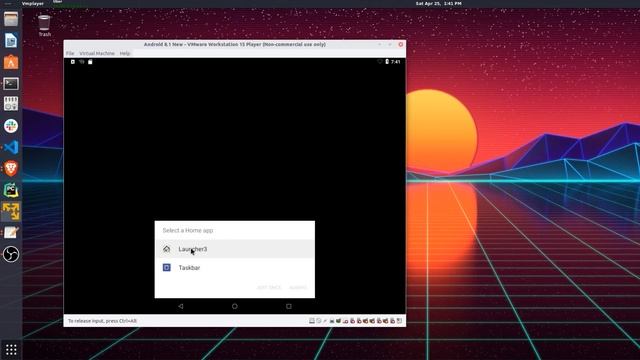640x360 pixels.
Task: Choose Launcher3 as the Home app
Action: [x=235, y=249]
